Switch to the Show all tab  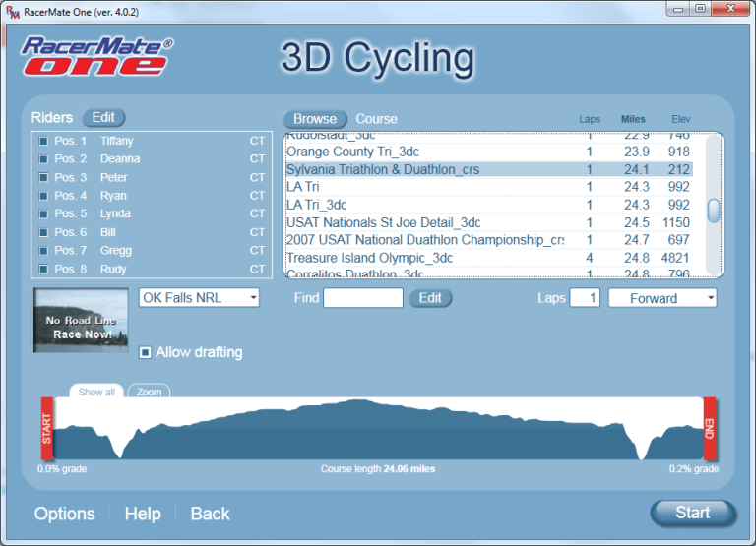(96, 392)
